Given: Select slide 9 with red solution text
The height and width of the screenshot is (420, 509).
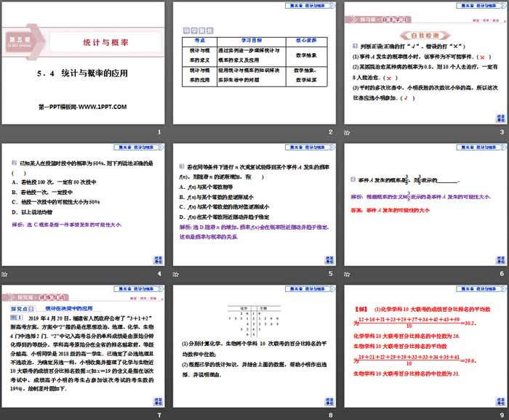Looking at the screenshot, I should 425,346.
